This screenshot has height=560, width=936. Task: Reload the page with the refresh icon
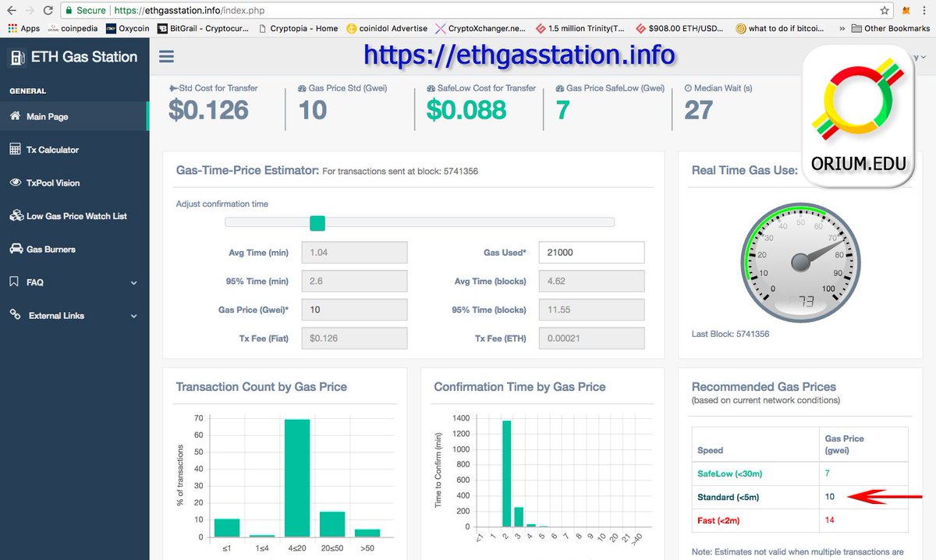pyautogui.click(x=48, y=11)
